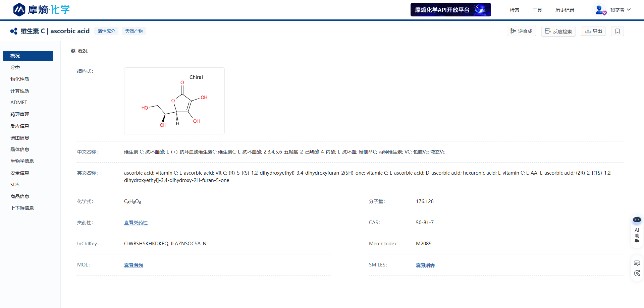Open the 工具 menu
This screenshot has height=308, width=644.
(x=537, y=10)
